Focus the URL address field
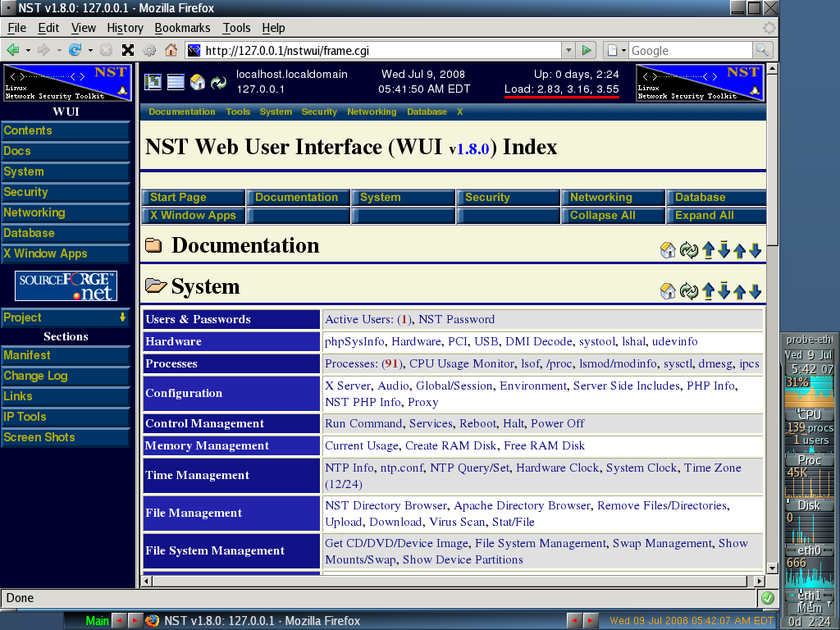Image resolution: width=840 pixels, height=630 pixels. pos(381,50)
